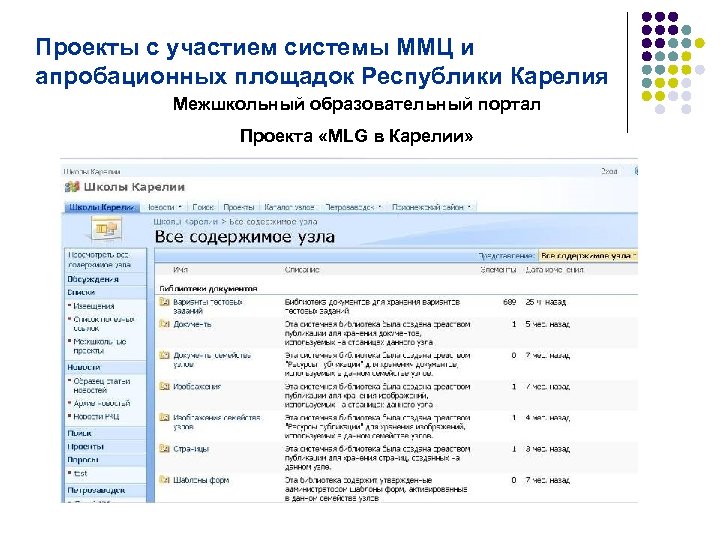Click the 5 мес. назад modified value
Image resolution: width=720 pixels, height=540 pixels.
click(x=548, y=324)
